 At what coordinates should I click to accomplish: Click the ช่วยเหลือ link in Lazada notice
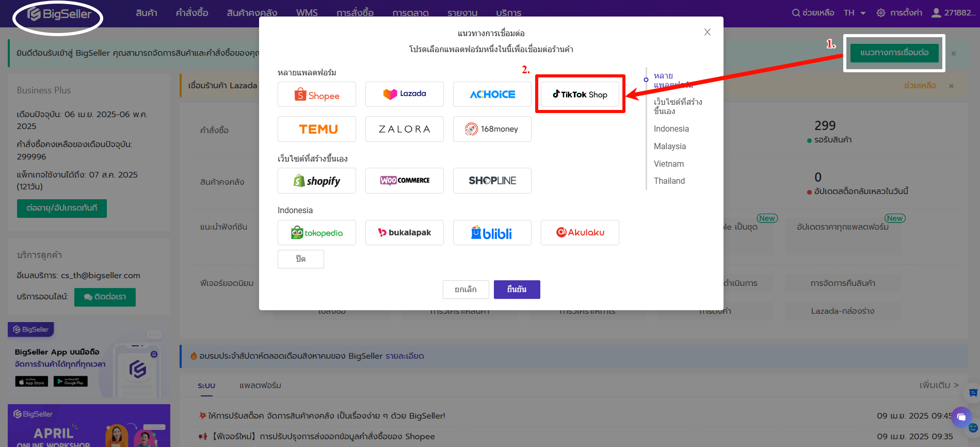click(x=920, y=86)
